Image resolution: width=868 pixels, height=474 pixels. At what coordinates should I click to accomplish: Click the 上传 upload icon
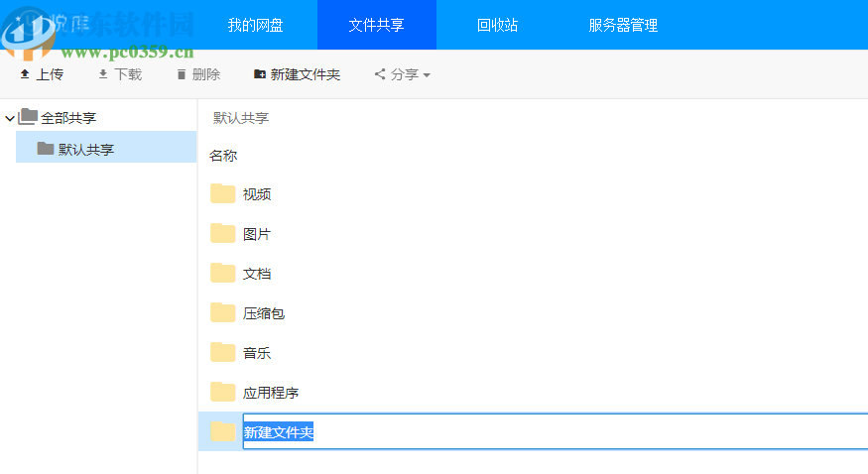(25, 74)
